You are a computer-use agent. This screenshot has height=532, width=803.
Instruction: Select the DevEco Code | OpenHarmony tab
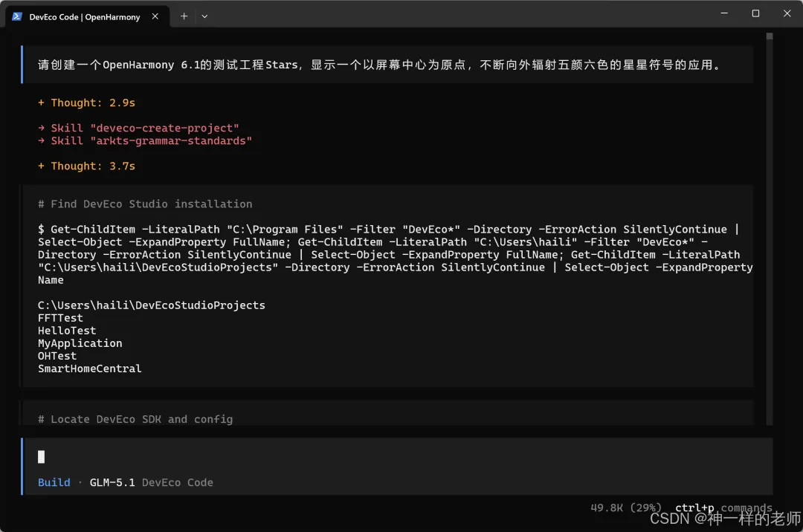[87, 16]
